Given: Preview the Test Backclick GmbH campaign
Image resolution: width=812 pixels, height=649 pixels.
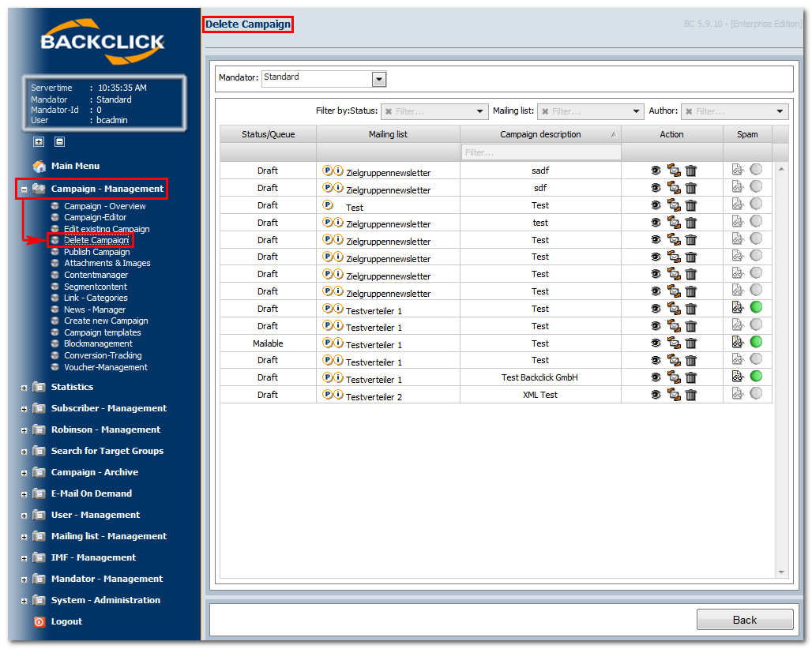Looking at the screenshot, I should (x=656, y=378).
